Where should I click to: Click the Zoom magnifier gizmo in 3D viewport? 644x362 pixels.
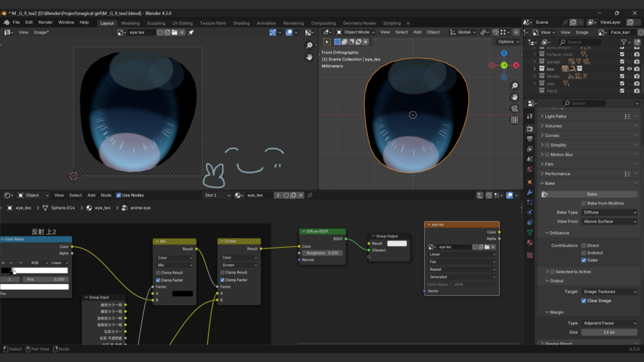[x=514, y=85]
